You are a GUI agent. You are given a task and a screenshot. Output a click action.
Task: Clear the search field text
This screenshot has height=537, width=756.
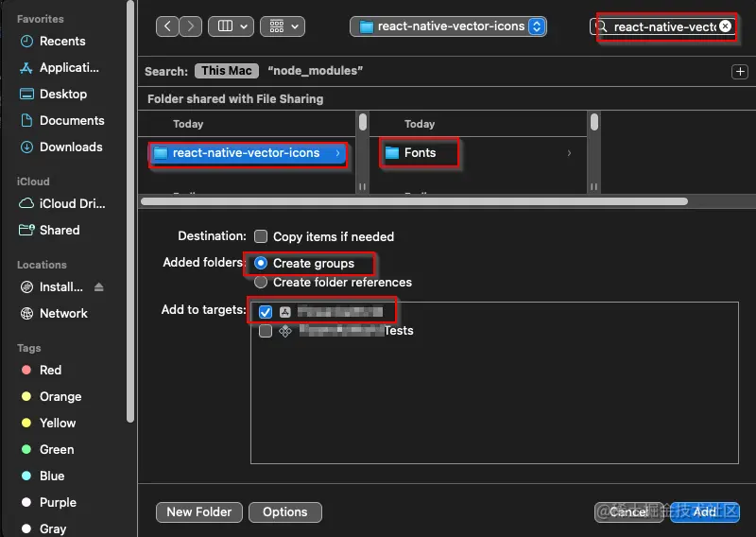click(x=725, y=26)
